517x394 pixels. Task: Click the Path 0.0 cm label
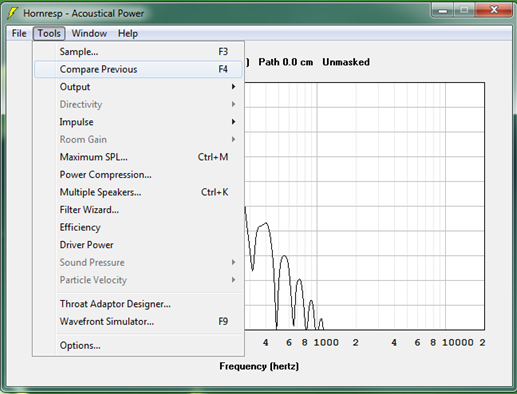pos(286,62)
